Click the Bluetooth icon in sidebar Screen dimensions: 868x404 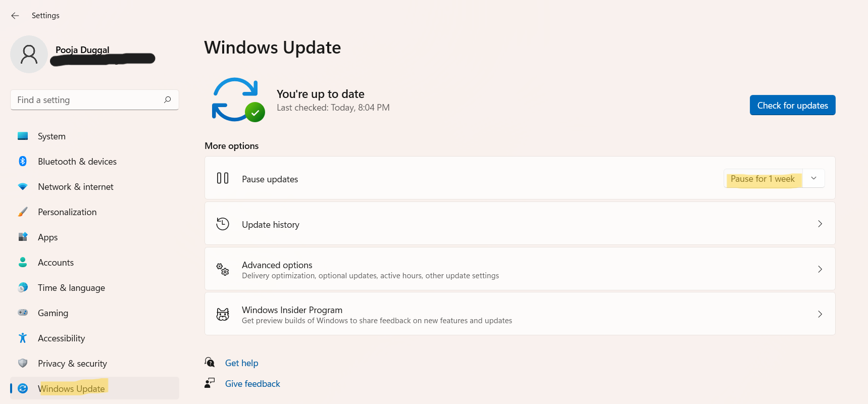coord(23,161)
